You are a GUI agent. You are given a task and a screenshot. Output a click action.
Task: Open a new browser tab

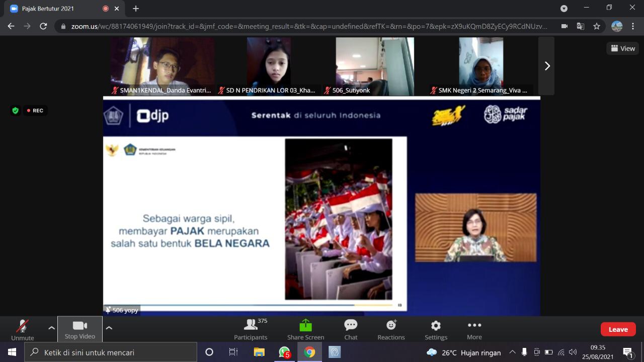(136, 9)
